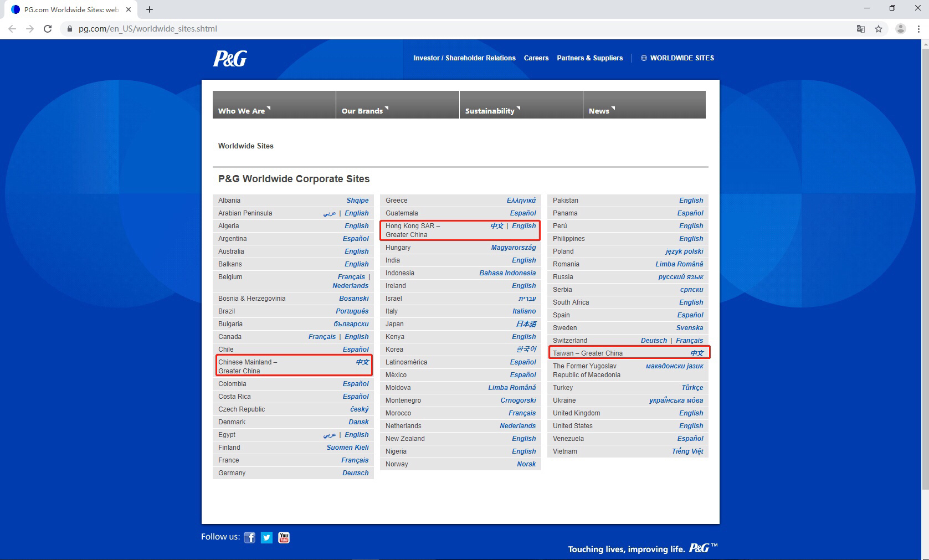Click the site lock icon in address bar
The image size is (929, 560).
pyautogui.click(x=69, y=29)
